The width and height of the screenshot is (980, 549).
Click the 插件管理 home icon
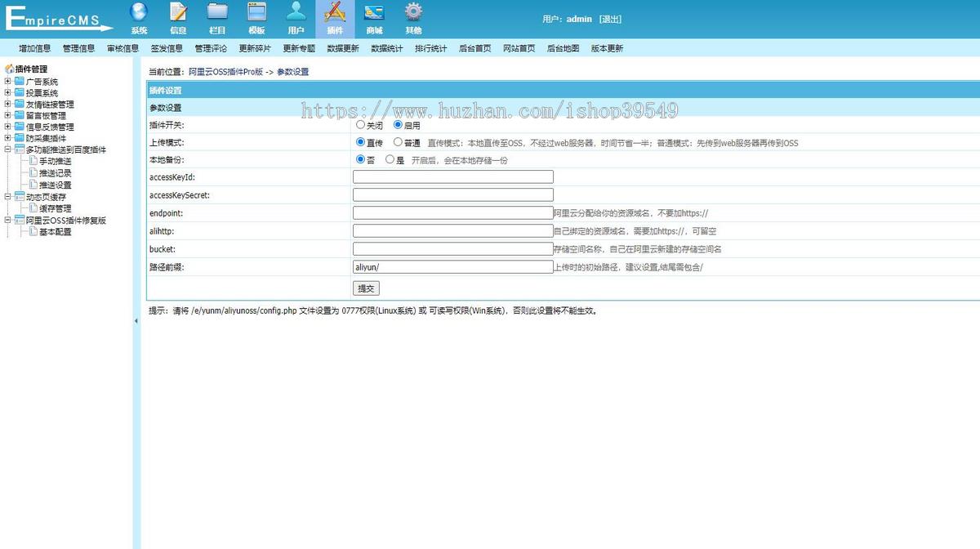(9, 69)
